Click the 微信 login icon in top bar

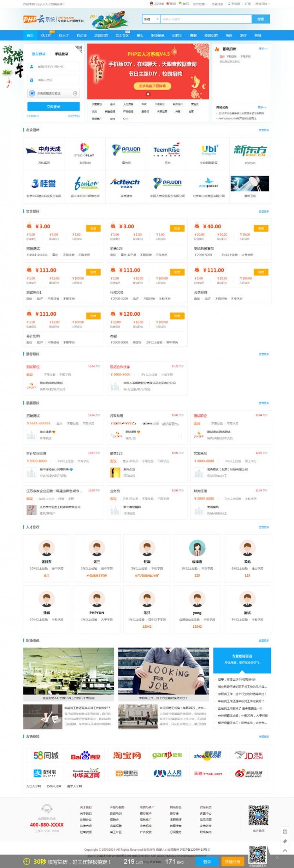point(183,4)
